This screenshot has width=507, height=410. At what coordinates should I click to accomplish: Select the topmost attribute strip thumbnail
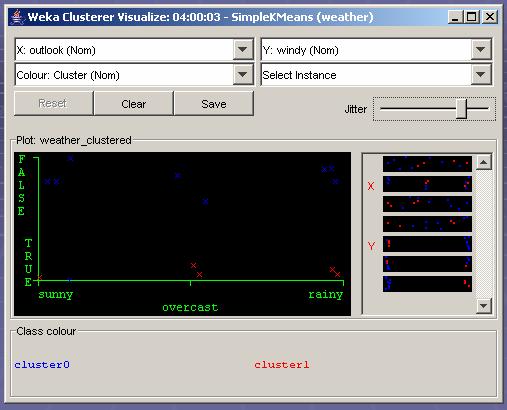point(427,164)
